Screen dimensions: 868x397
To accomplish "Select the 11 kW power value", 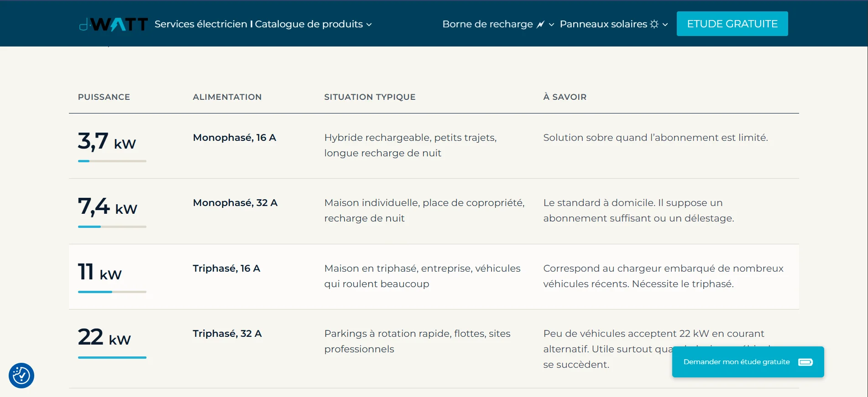I will click(x=100, y=272).
